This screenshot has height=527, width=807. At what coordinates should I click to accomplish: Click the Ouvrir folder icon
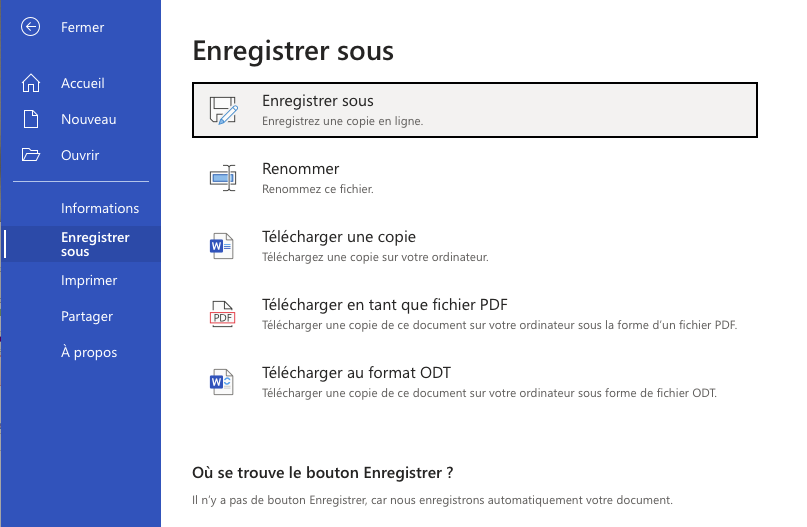pos(31,155)
